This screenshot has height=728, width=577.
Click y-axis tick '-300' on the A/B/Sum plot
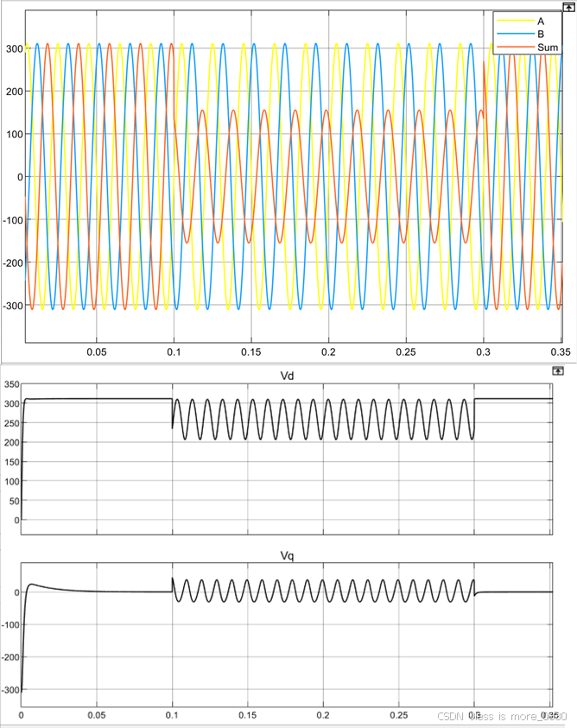click(x=13, y=306)
